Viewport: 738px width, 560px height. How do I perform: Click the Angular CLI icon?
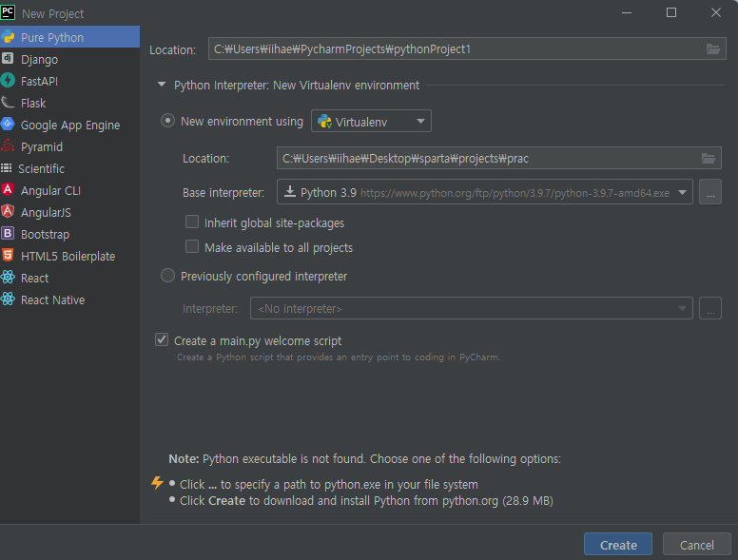pos(8,189)
